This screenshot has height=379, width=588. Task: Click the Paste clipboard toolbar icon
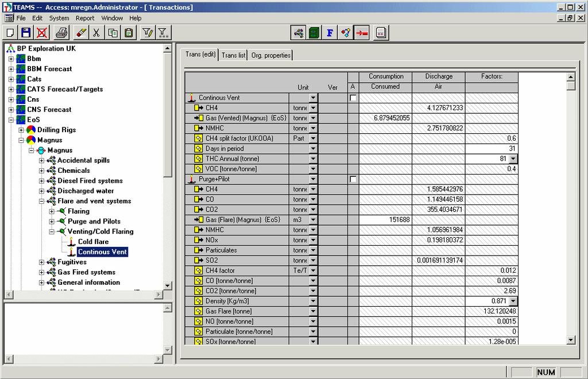point(128,33)
